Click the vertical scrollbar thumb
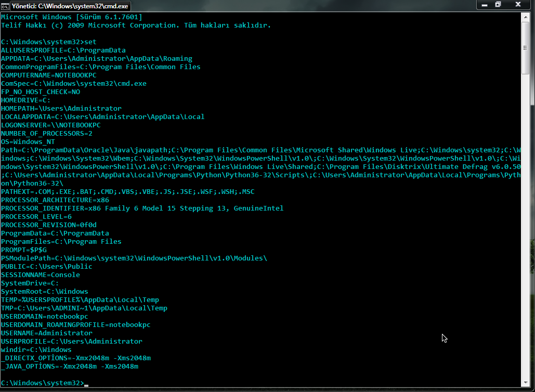 click(x=526, y=47)
